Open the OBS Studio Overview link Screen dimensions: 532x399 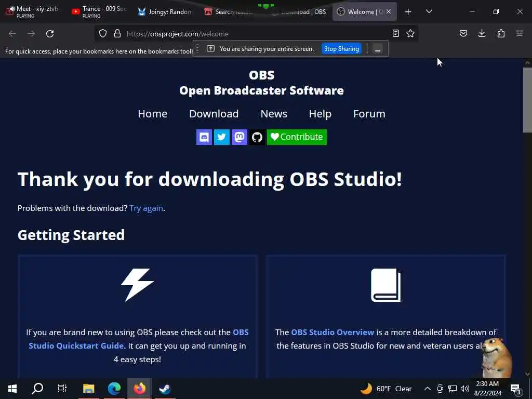tap(332, 332)
